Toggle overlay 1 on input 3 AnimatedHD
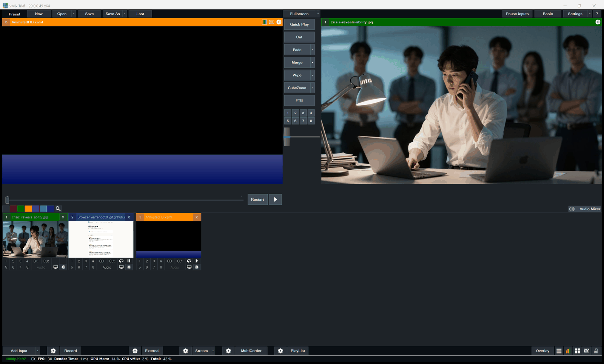The width and height of the screenshot is (604, 364). (x=140, y=261)
